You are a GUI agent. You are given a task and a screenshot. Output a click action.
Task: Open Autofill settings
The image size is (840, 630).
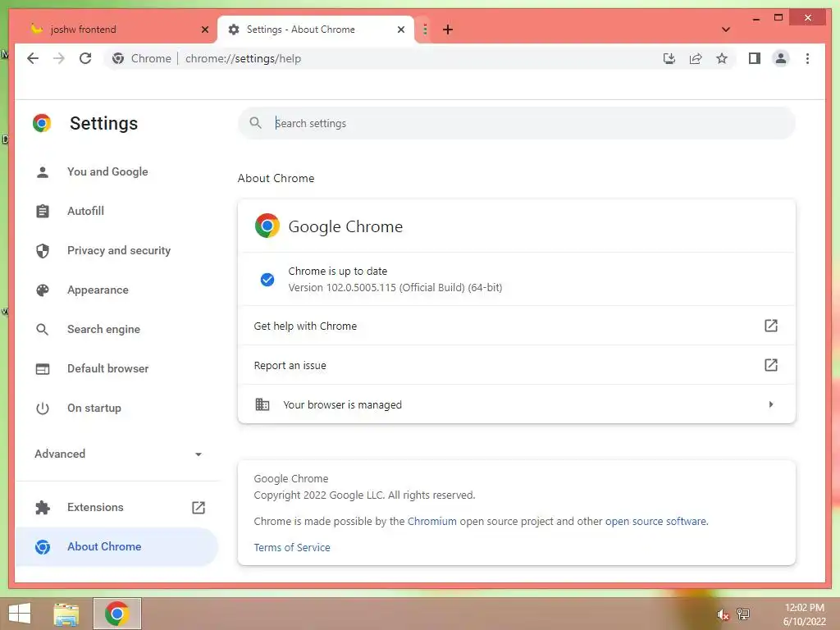point(85,211)
